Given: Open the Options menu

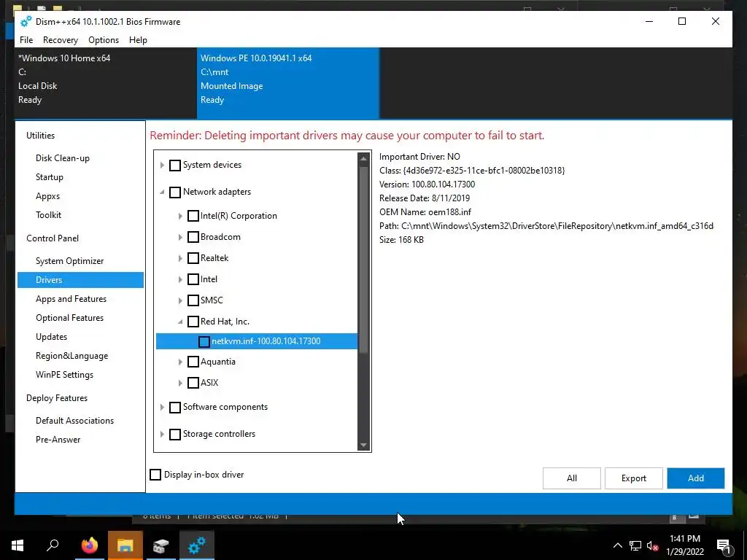Looking at the screenshot, I should [104, 40].
